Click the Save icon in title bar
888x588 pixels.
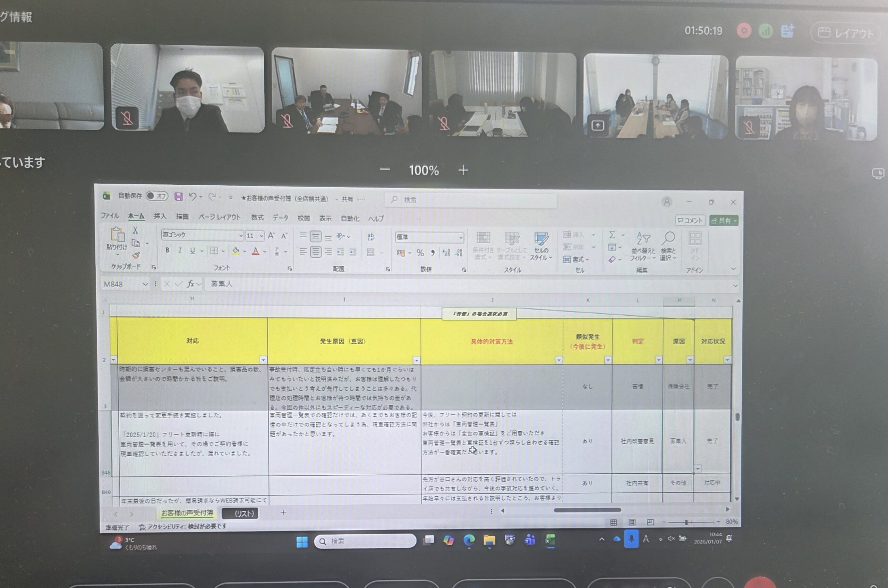point(179,196)
